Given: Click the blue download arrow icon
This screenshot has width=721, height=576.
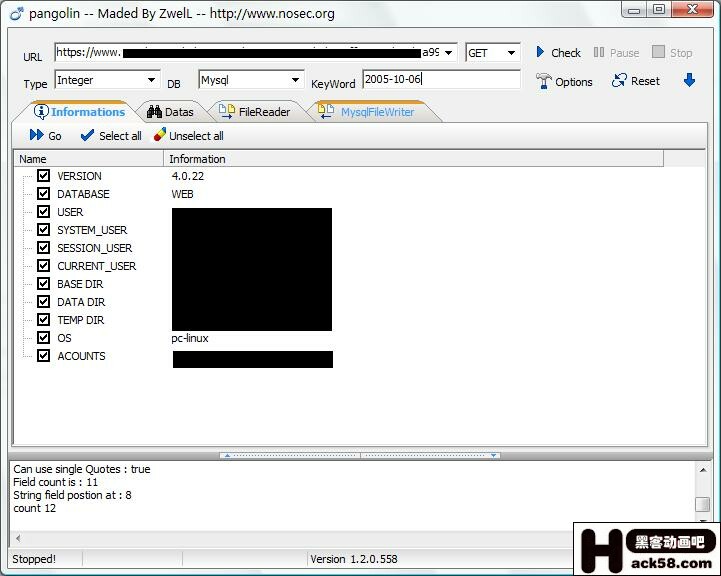Looking at the screenshot, I should click(x=689, y=80).
